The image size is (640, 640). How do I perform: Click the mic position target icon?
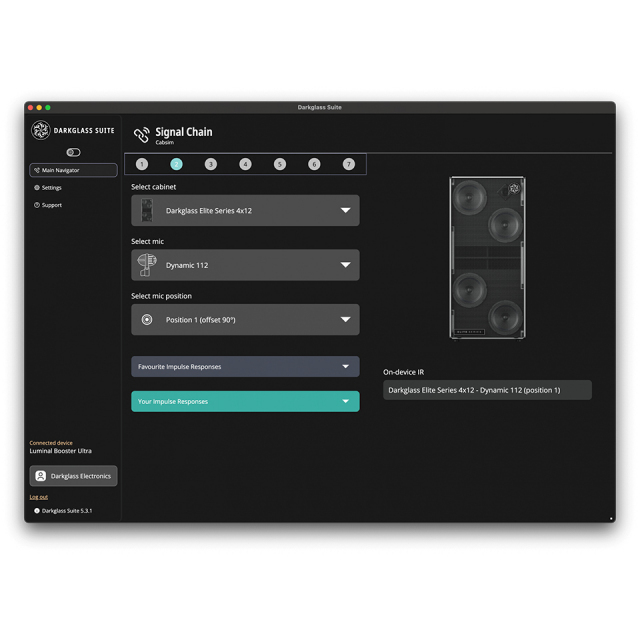tap(147, 320)
